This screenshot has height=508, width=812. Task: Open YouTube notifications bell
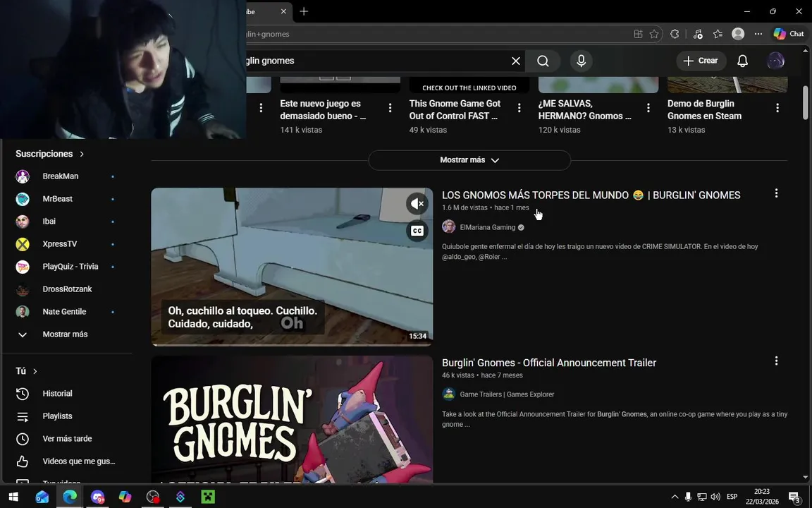(743, 61)
